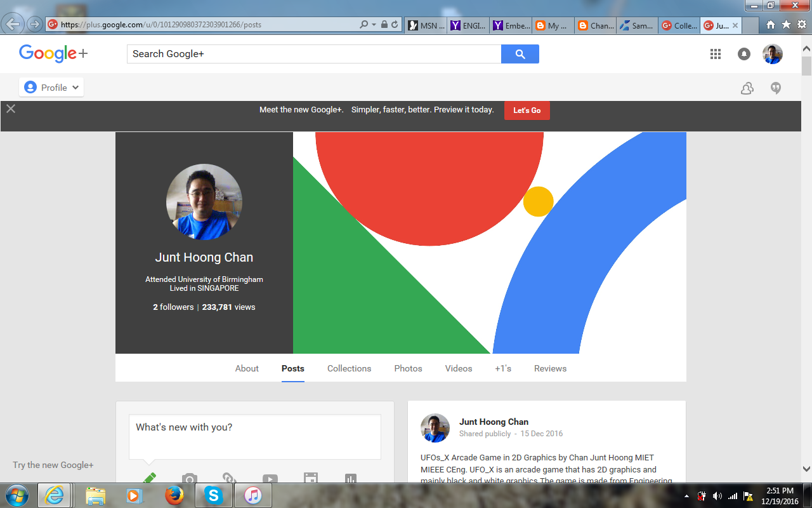Click the browser Back button
812x508 pixels.
pyautogui.click(x=13, y=25)
